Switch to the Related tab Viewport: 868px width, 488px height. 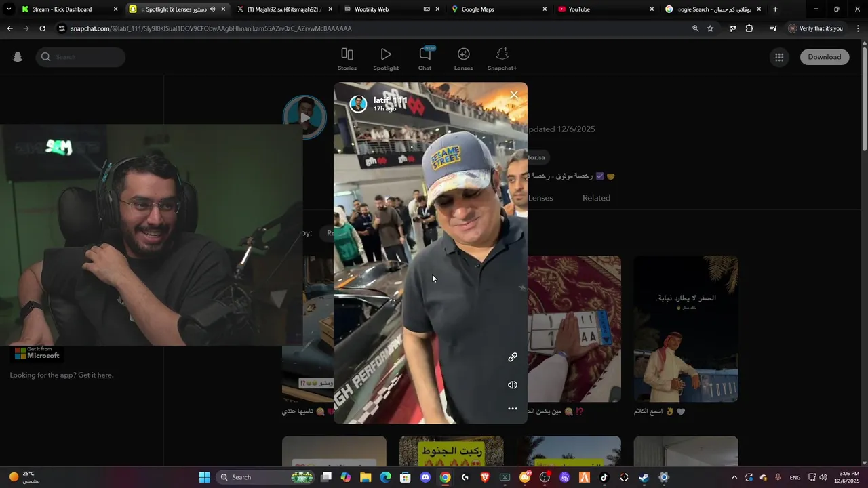(x=596, y=198)
